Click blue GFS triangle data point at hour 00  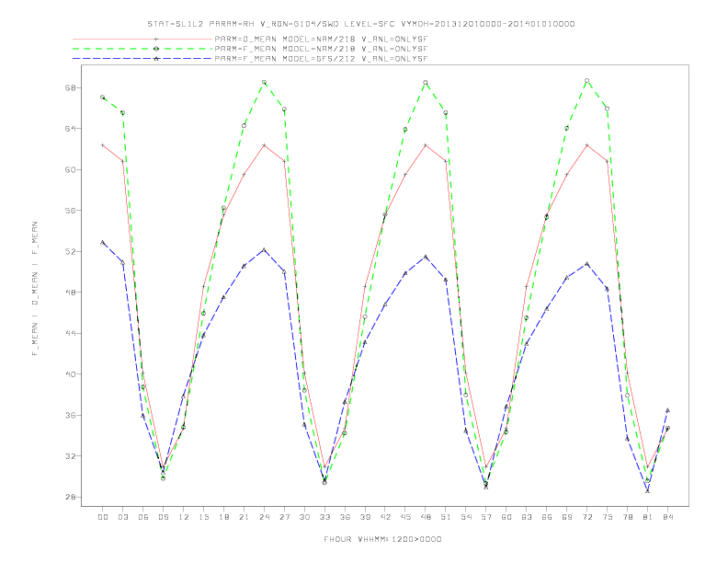103,243
